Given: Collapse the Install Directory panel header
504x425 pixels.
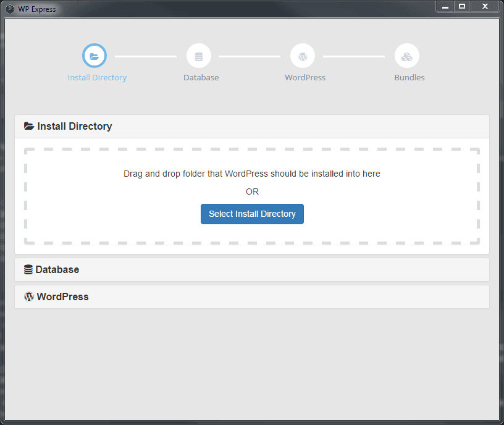Looking at the screenshot, I should [252, 127].
